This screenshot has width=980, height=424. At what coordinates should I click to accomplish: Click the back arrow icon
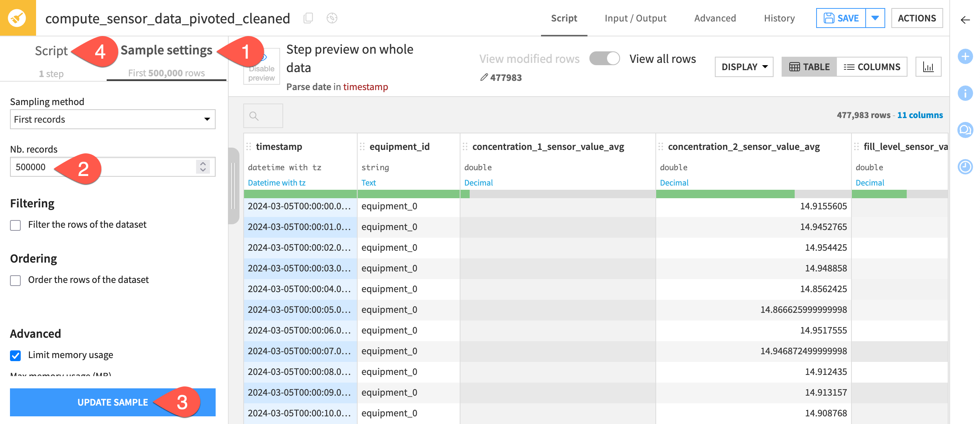tap(965, 20)
